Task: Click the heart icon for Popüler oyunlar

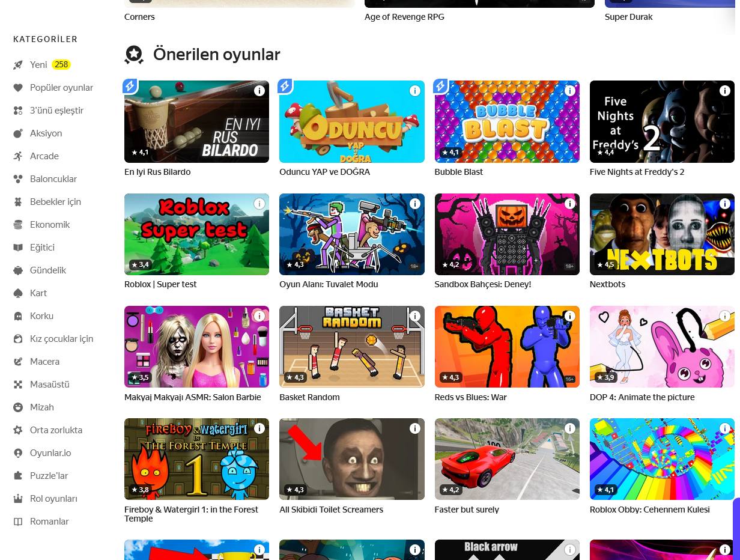Action: 18,88
